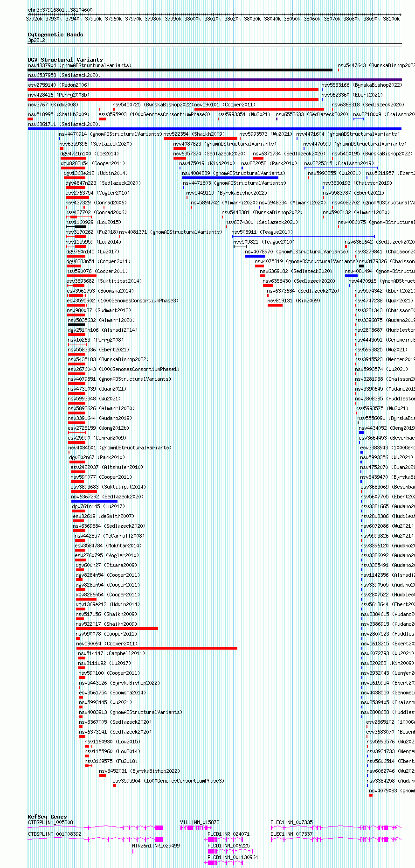Select variant nsv5623360 (Ebert2021)

(x=352, y=95)
